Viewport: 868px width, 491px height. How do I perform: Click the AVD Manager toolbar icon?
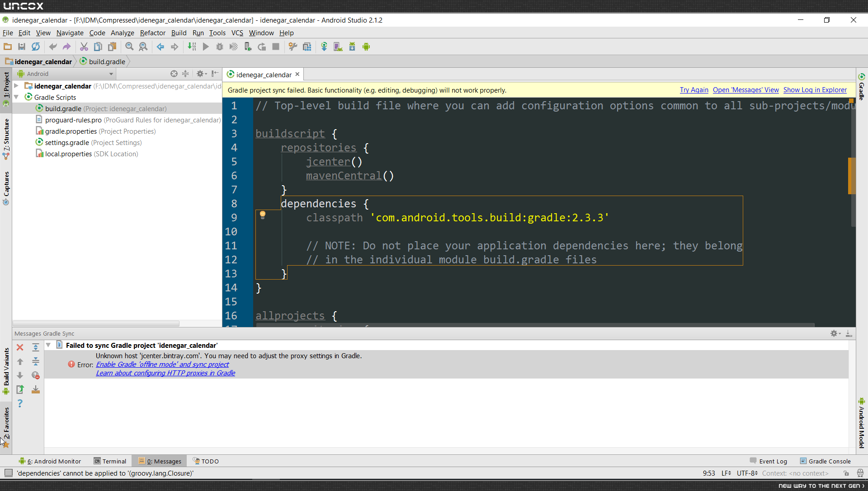coord(338,47)
